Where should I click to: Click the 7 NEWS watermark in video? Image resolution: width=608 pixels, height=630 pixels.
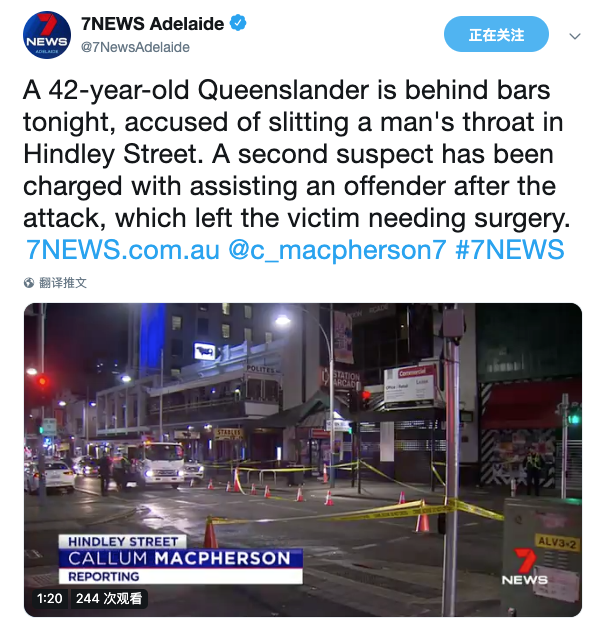click(524, 567)
